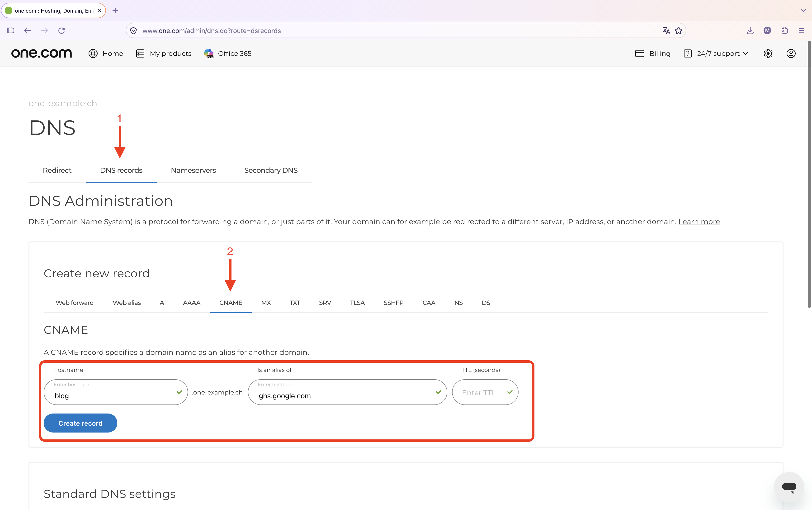Image resolution: width=812 pixels, height=510 pixels.
Task: Open the Billing page
Action: tap(653, 53)
